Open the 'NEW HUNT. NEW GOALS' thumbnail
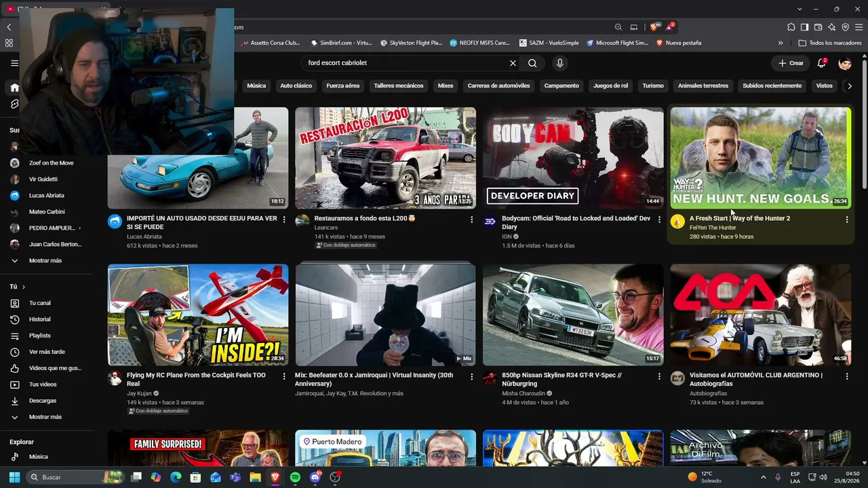Image resolution: width=868 pixels, height=488 pixels. [x=760, y=158]
